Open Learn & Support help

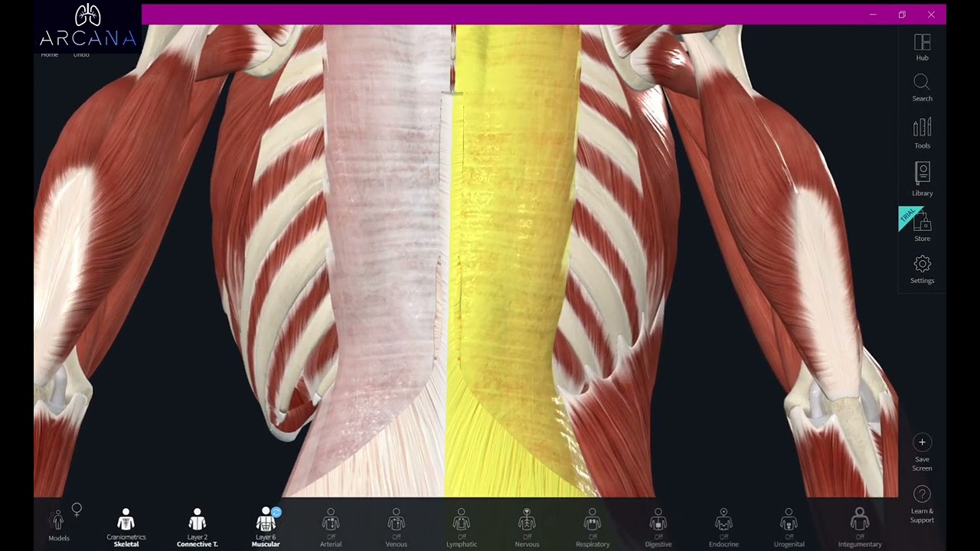(922, 504)
